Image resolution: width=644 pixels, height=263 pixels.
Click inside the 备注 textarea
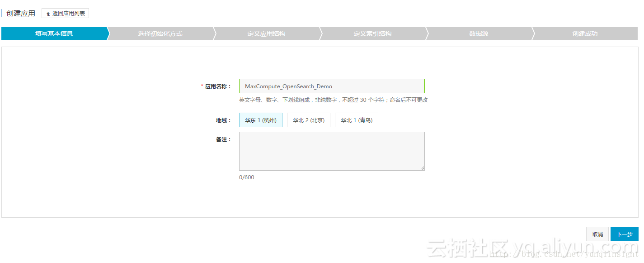332,151
